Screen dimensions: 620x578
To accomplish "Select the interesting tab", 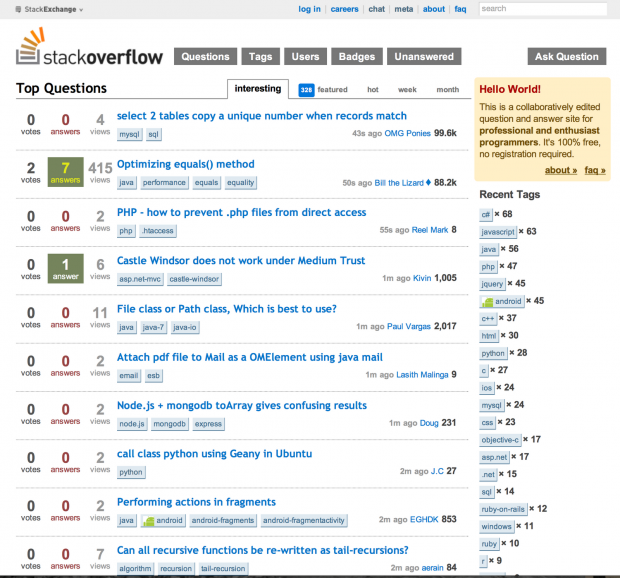I will [258, 89].
